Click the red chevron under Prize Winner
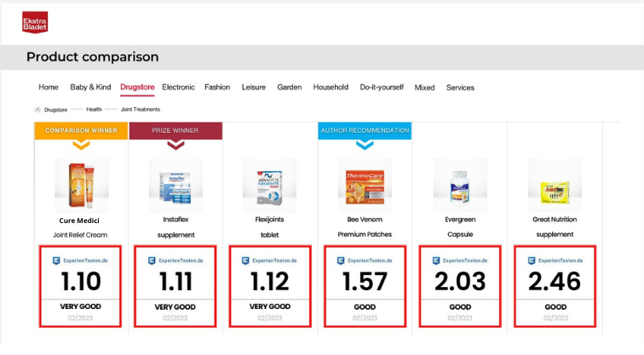644x355 pixels. [x=175, y=145]
